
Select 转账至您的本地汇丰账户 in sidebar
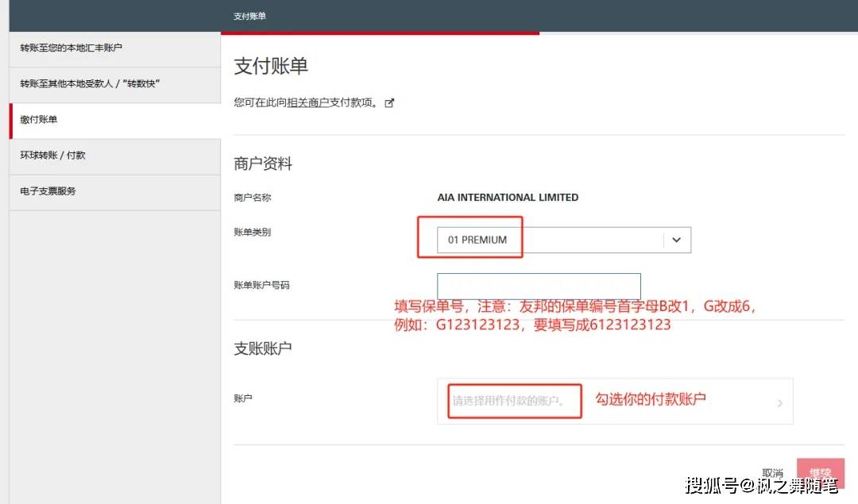115,49
